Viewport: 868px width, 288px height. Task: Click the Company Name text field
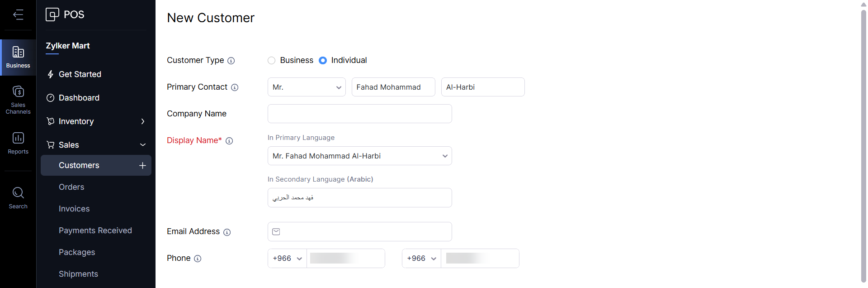pos(359,114)
